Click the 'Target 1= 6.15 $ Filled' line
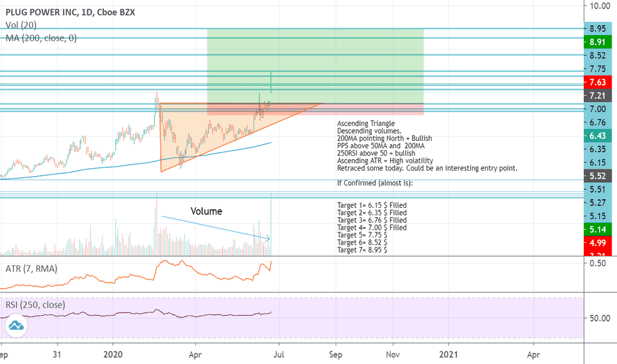Image resolution: width=617 pixels, height=364 pixels. (372, 205)
